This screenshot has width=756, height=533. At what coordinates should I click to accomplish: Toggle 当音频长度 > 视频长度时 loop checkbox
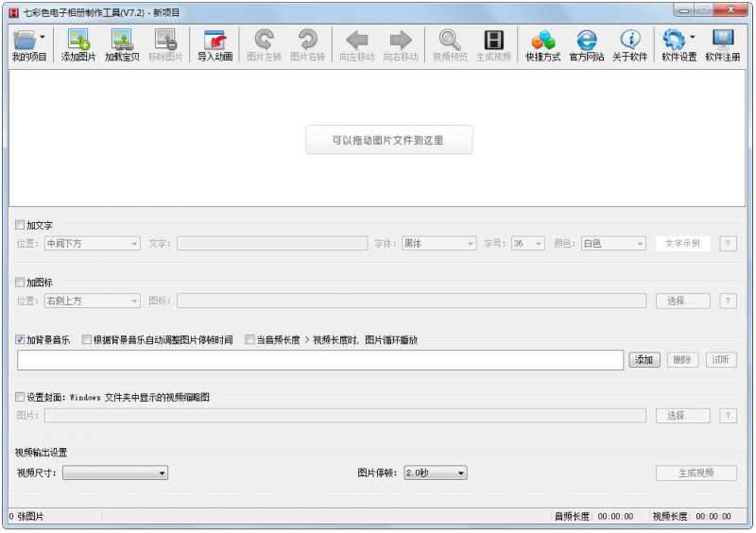coord(250,339)
